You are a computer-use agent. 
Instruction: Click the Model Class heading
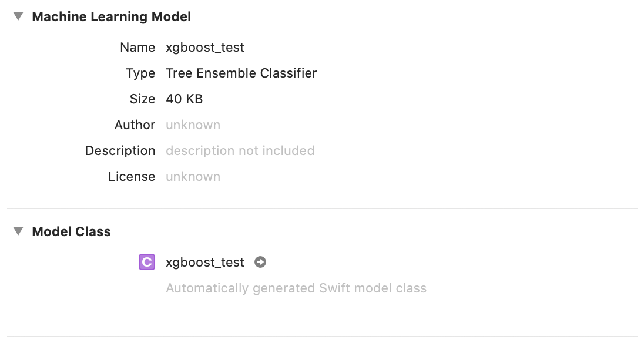tap(72, 231)
